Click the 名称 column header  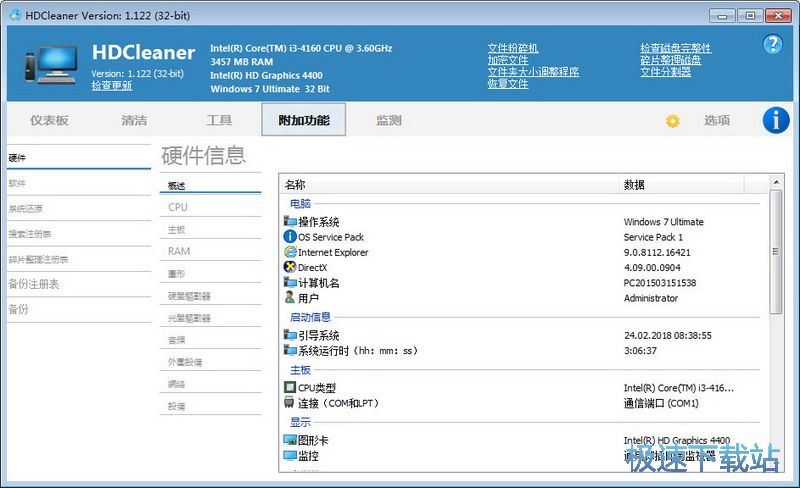click(295, 185)
